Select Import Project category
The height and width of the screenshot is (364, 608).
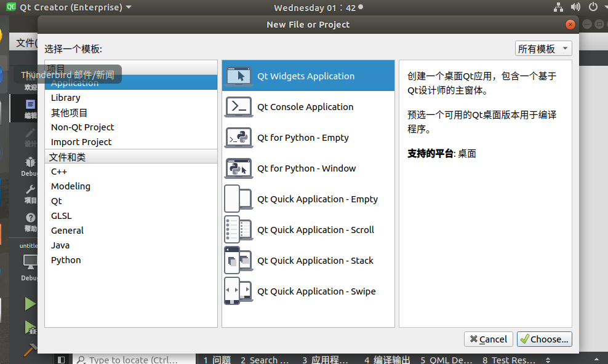(x=131, y=142)
